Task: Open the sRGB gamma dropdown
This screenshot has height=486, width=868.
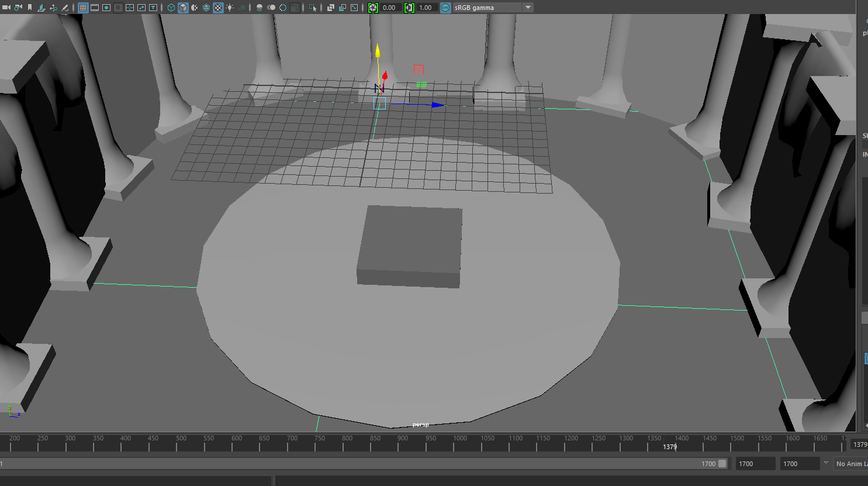Action: click(493, 8)
